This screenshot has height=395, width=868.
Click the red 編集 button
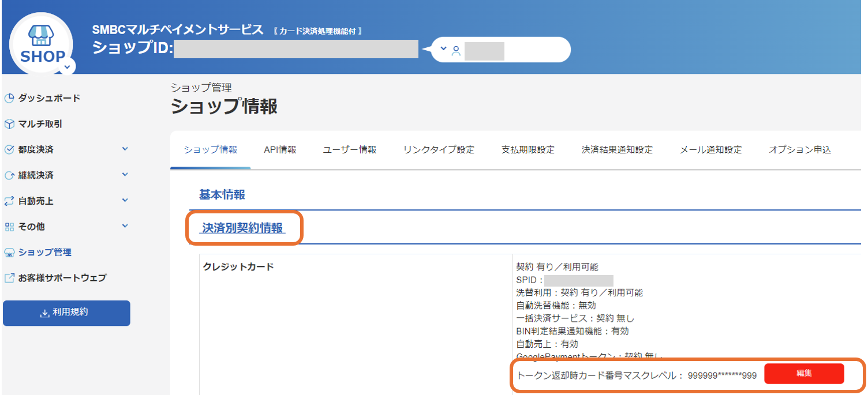coord(805,373)
